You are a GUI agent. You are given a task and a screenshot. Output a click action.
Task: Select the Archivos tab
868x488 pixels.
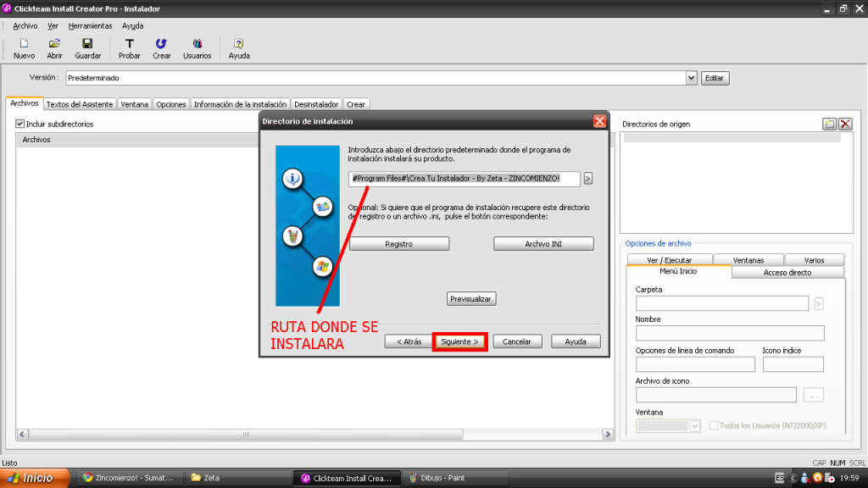click(x=25, y=103)
